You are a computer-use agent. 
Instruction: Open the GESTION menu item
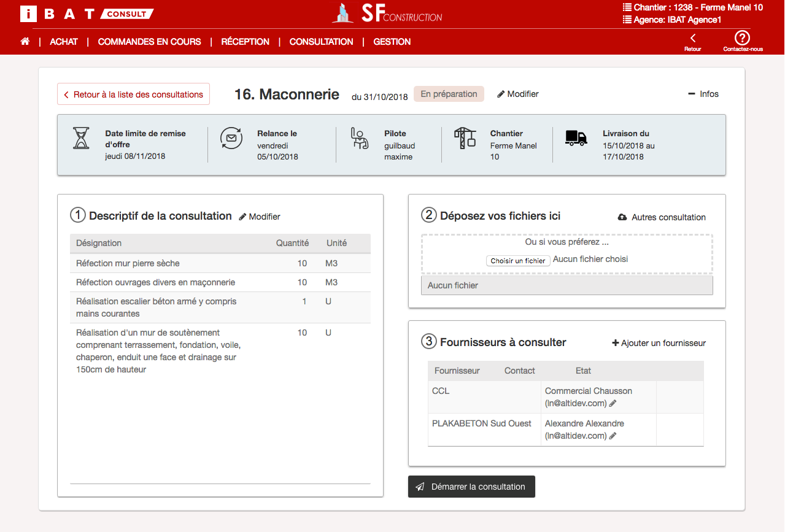pyautogui.click(x=392, y=42)
